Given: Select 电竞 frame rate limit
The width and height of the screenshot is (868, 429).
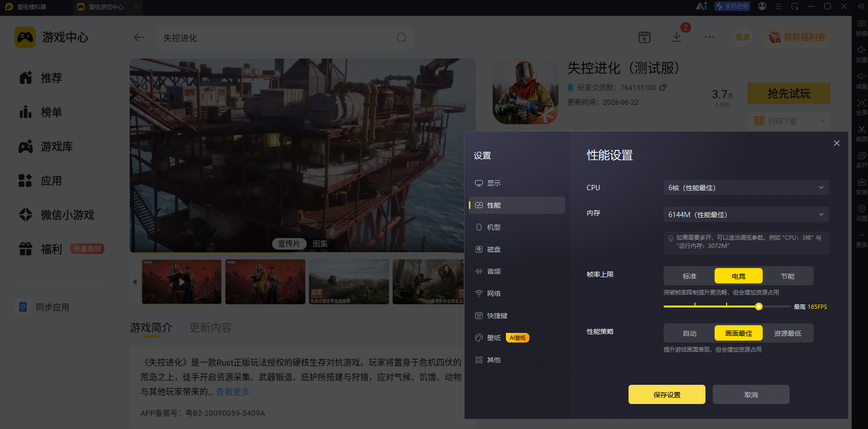Looking at the screenshot, I should click(x=739, y=276).
